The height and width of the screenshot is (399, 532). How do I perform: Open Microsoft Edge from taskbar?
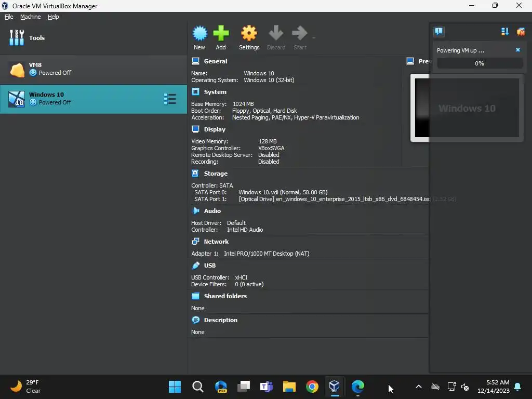tap(357, 387)
